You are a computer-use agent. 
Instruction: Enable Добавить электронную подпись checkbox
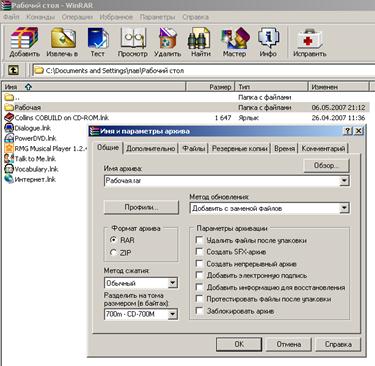pyautogui.click(x=199, y=275)
